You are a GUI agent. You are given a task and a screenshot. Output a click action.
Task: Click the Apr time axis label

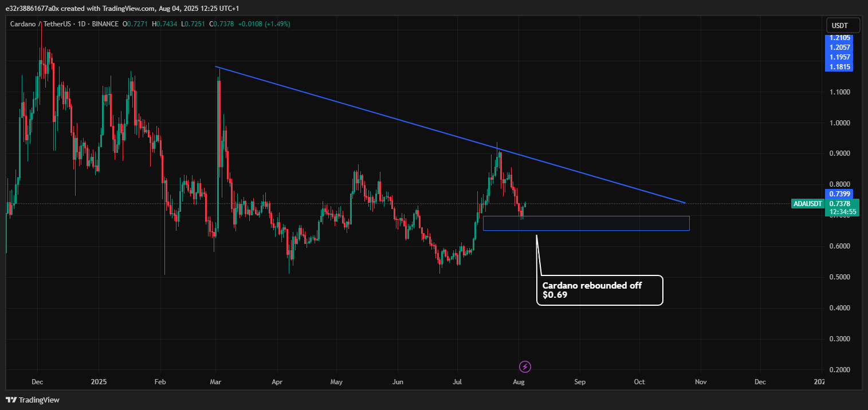point(277,381)
